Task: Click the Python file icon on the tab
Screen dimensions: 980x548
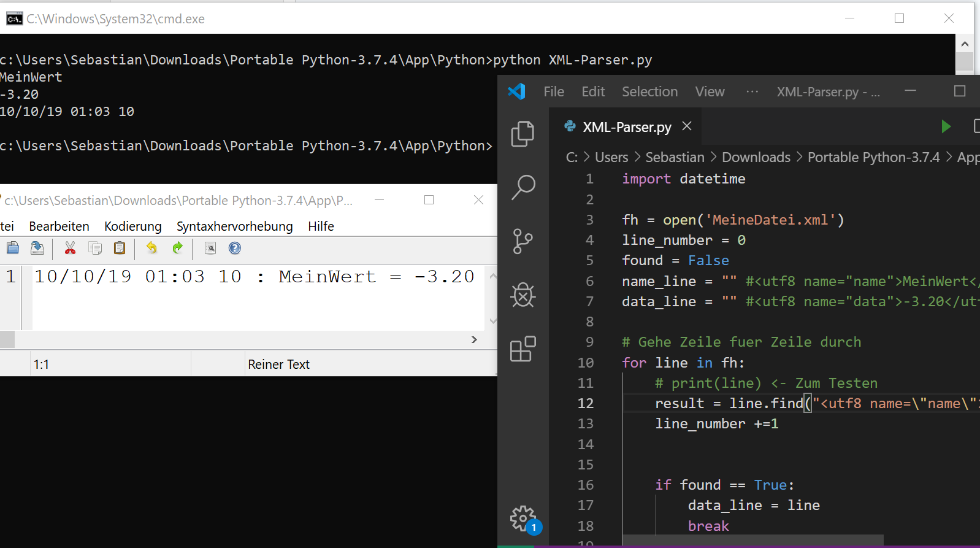Action: pyautogui.click(x=570, y=126)
